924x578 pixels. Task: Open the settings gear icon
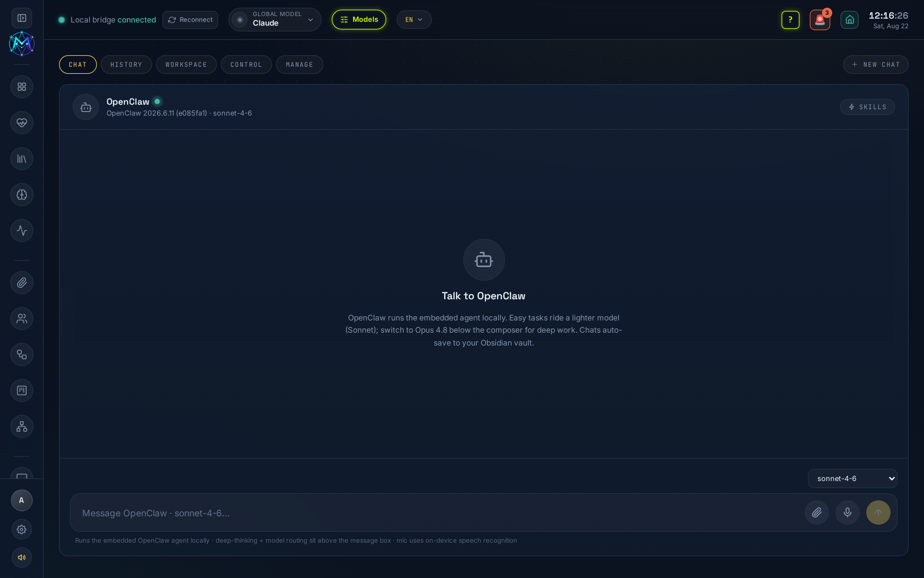point(22,530)
